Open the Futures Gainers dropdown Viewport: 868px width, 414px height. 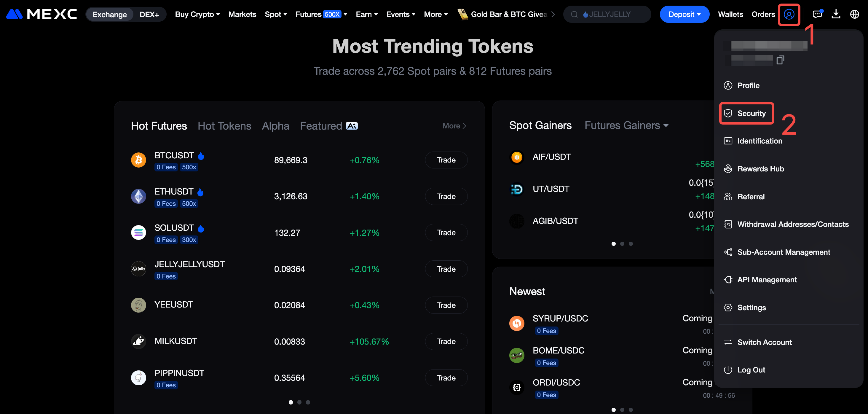coord(626,125)
